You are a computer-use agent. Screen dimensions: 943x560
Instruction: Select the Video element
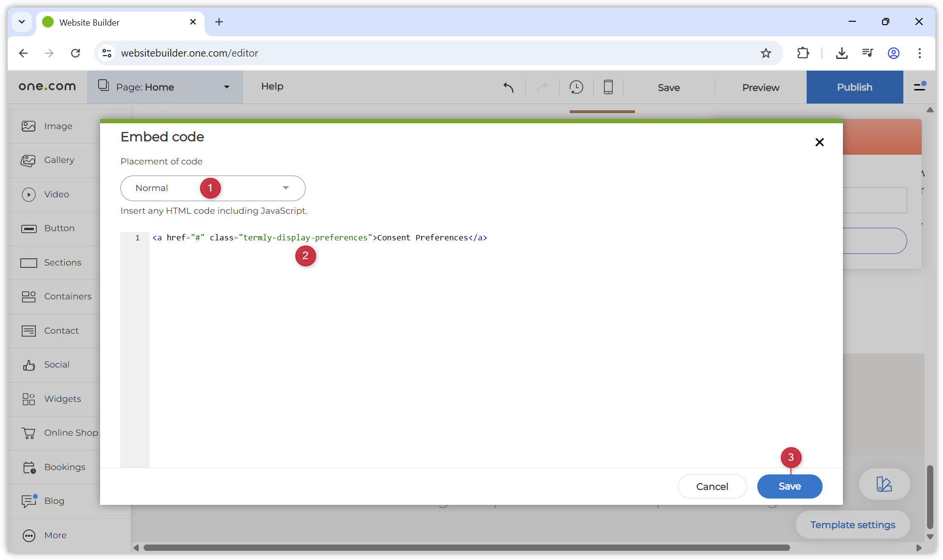56,194
